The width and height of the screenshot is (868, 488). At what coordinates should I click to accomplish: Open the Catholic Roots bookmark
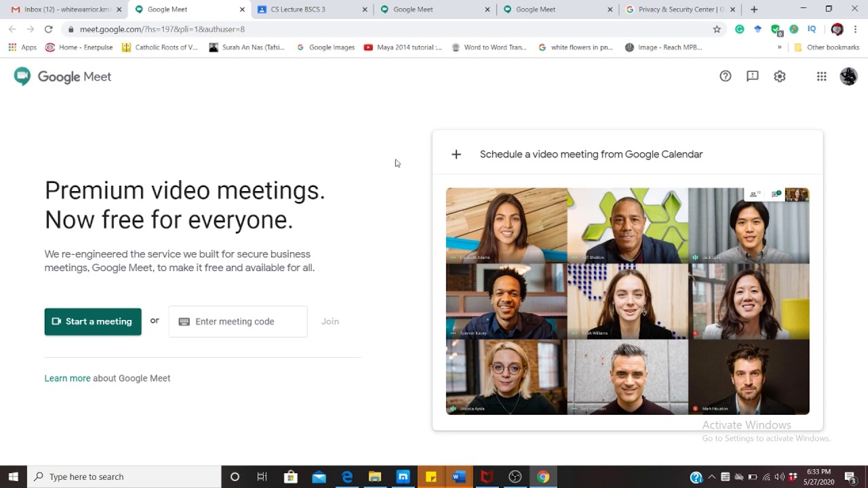click(x=160, y=47)
